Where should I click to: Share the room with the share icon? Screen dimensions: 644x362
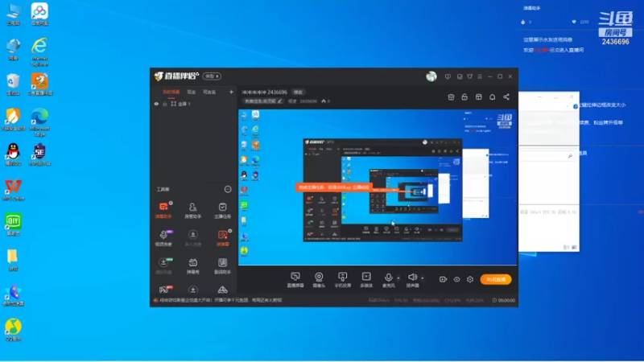point(506,97)
